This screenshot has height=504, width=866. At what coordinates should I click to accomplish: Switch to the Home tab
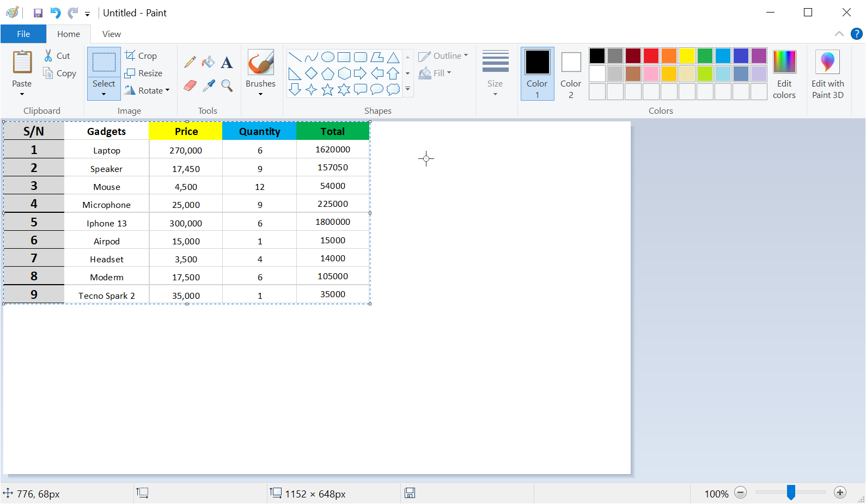point(69,34)
